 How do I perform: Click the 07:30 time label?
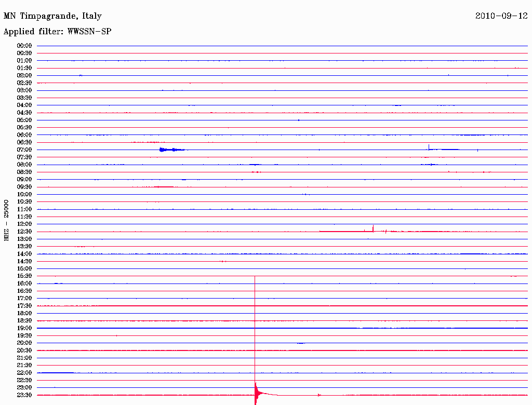click(24, 157)
